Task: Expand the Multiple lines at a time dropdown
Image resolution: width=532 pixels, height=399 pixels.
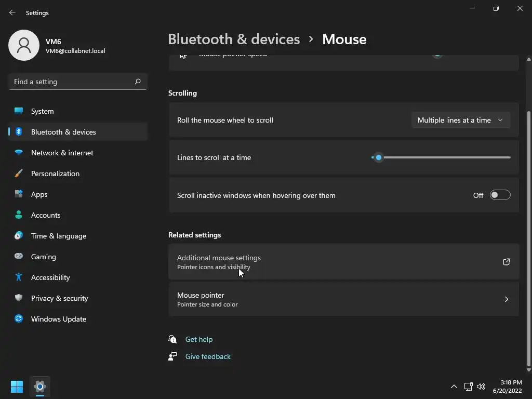Action: [x=460, y=120]
